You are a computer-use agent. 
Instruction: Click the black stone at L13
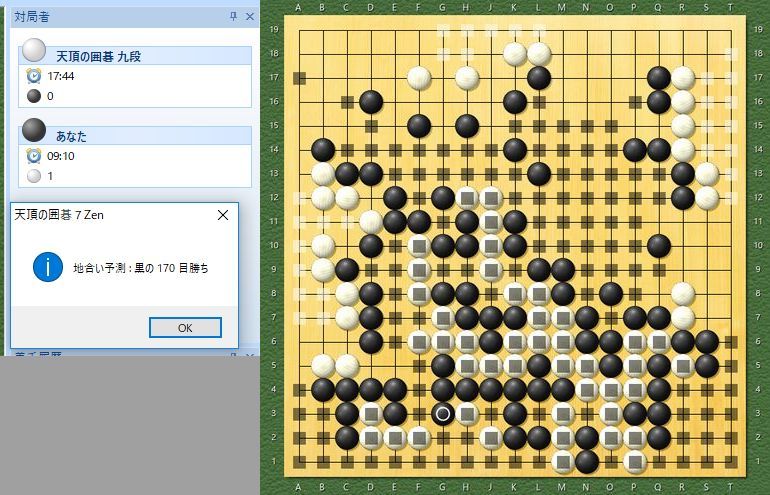(x=539, y=174)
